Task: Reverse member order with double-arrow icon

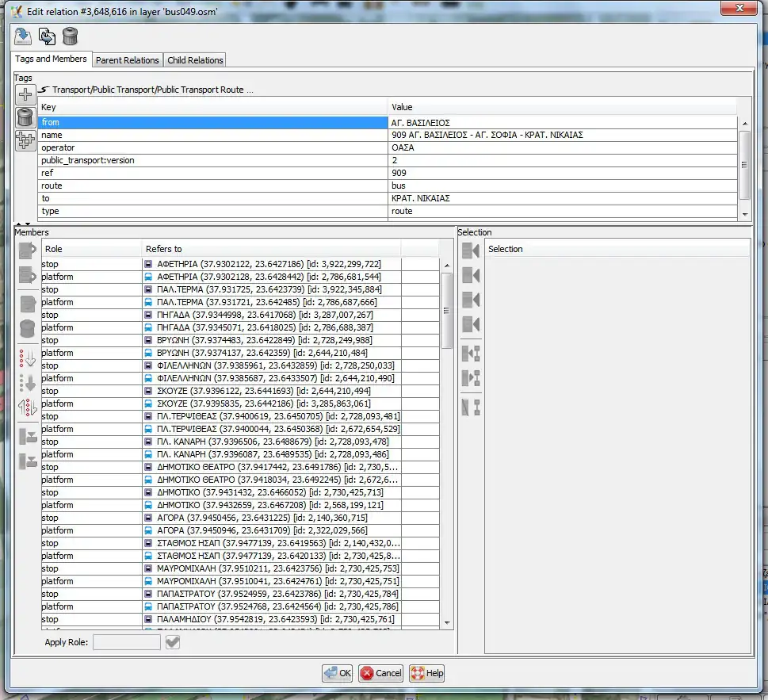Action: click(28, 408)
